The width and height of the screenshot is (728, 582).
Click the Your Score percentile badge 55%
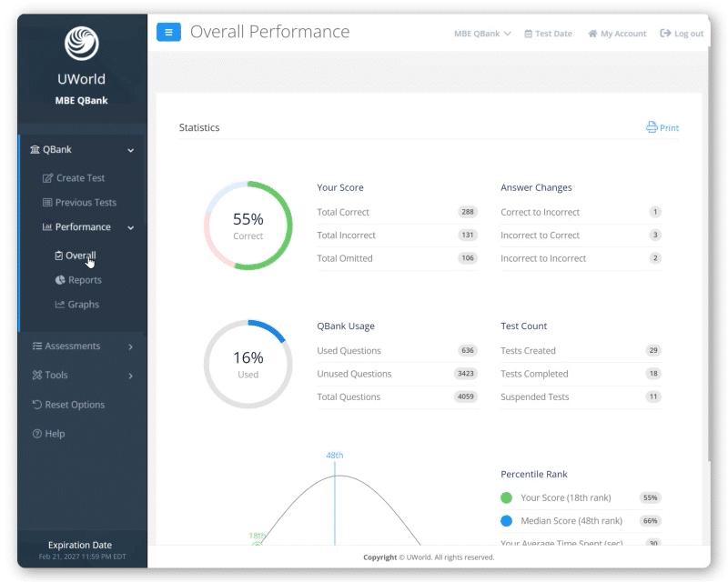point(650,498)
